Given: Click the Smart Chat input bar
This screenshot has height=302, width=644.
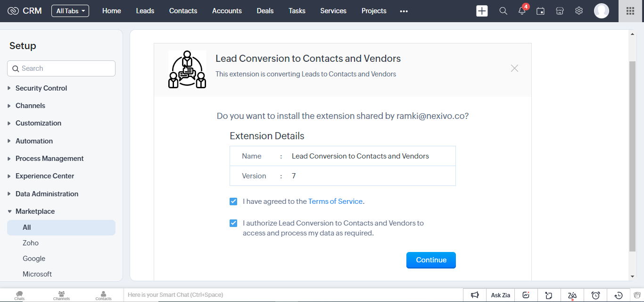Looking at the screenshot, I should [292, 295].
